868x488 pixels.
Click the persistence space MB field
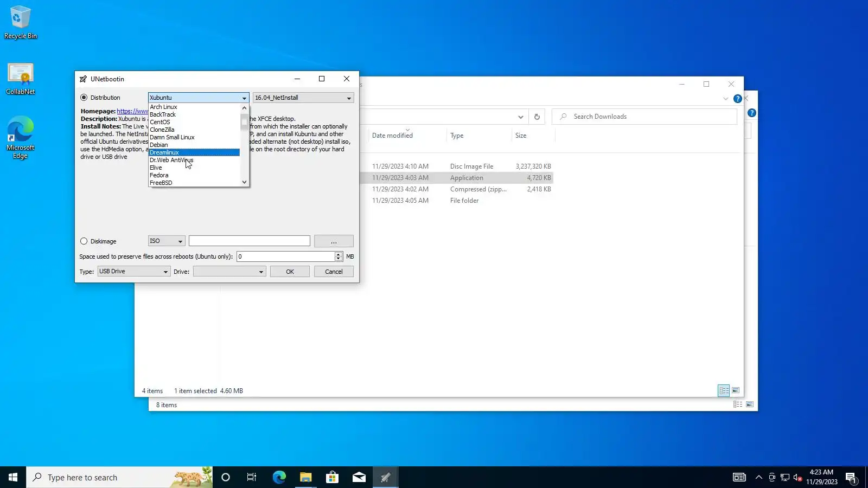tap(285, 256)
